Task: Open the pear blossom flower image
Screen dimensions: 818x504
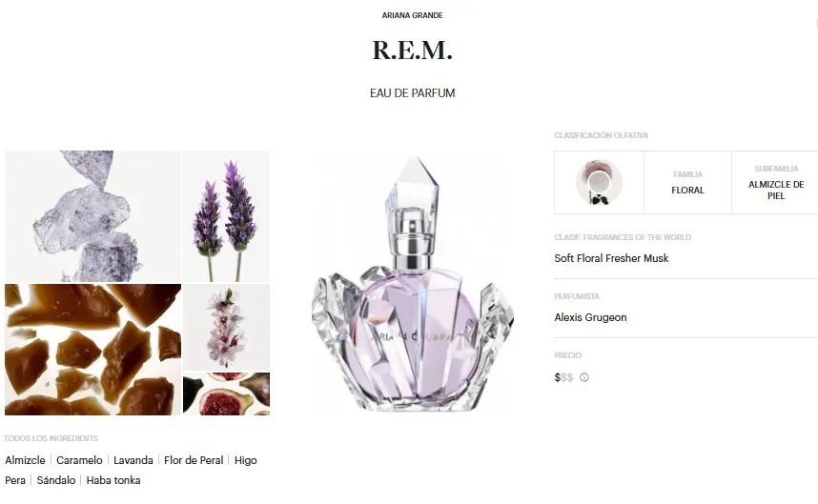Action: point(226,327)
